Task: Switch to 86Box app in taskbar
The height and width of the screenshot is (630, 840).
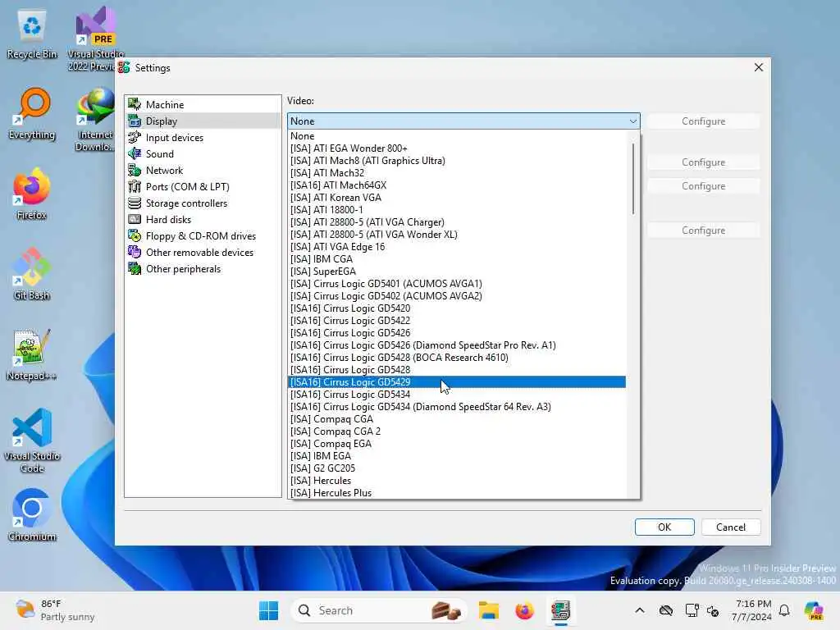Action: pyautogui.click(x=560, y=610)
